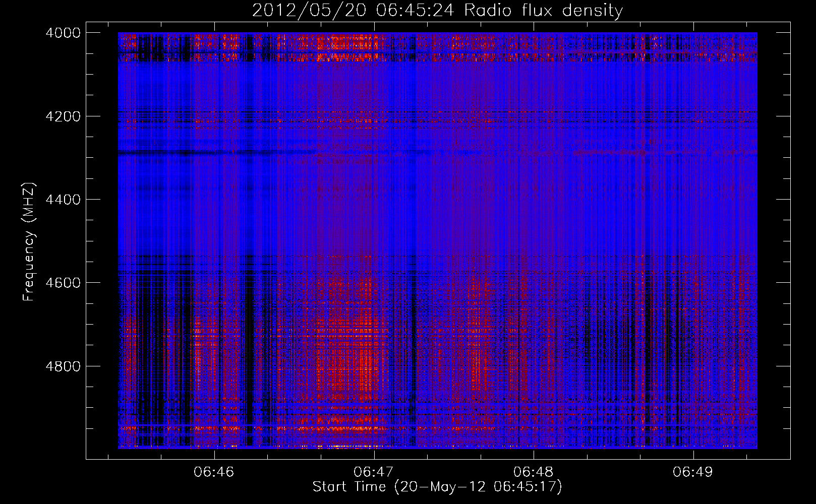The height and width of the screenshot is (504, 816).
Task: Click the 4200 frequency axis label
Action: [63, 116]
